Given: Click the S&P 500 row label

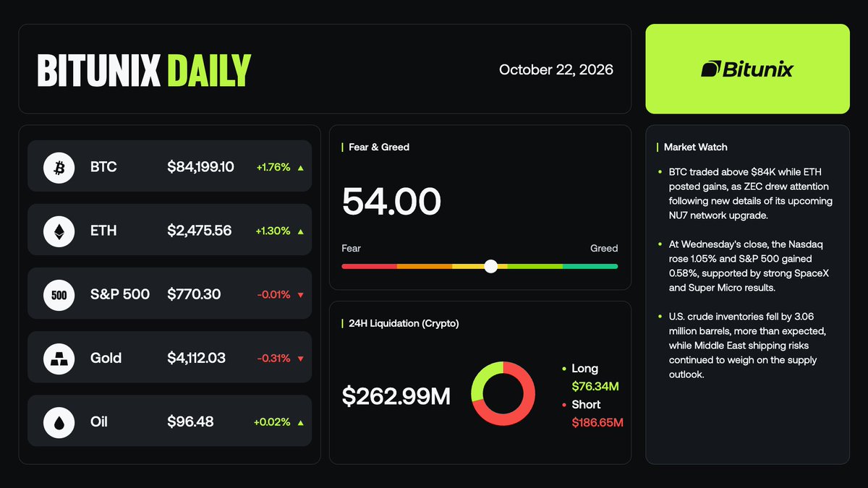Looking at the screenshot, I should (120, 294).
